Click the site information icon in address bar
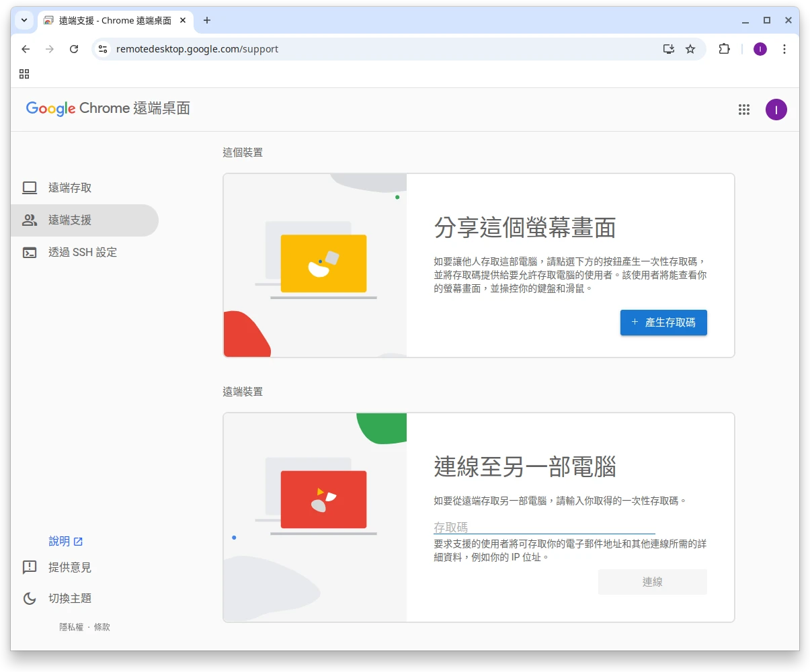 click(x=103, y=49)
